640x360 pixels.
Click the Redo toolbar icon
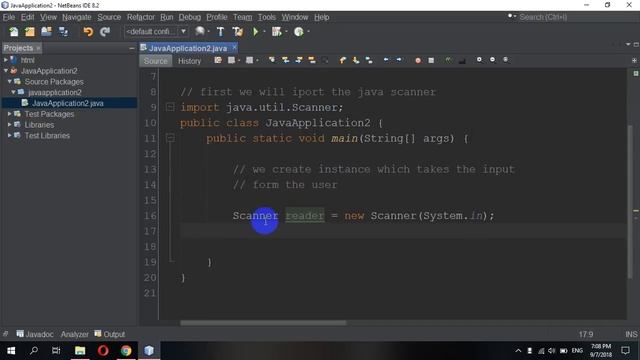click(x=105, y=31)
